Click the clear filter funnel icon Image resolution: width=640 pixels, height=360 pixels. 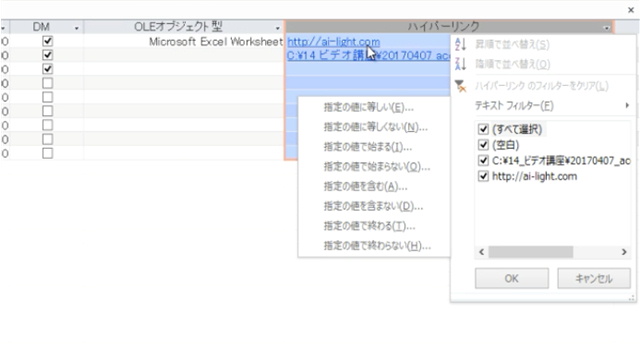pos(460,86)
